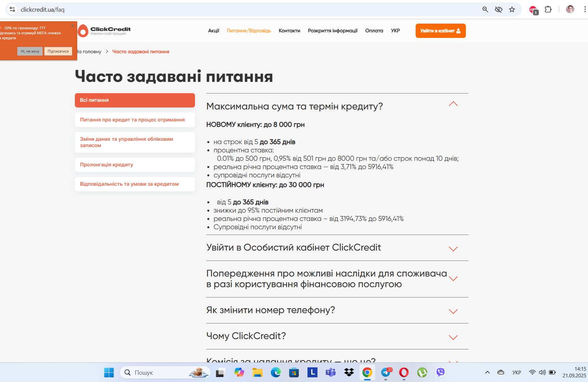Image resolution: width=588 pixels, height=382 pixels.
Task: Open Viber from the taskbar
Action: (x=441, y=372)
